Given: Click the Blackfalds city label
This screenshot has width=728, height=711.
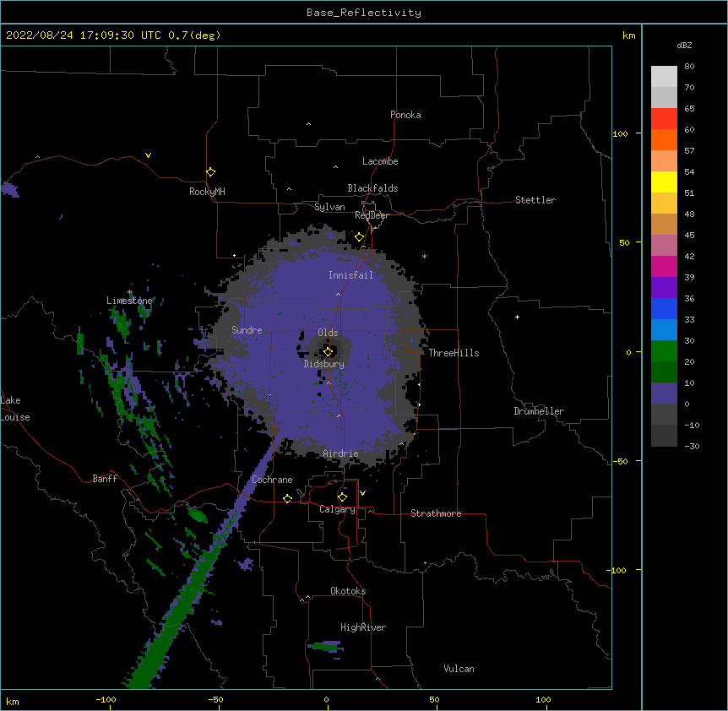Looking at the screenshot, I should (372, 188).
